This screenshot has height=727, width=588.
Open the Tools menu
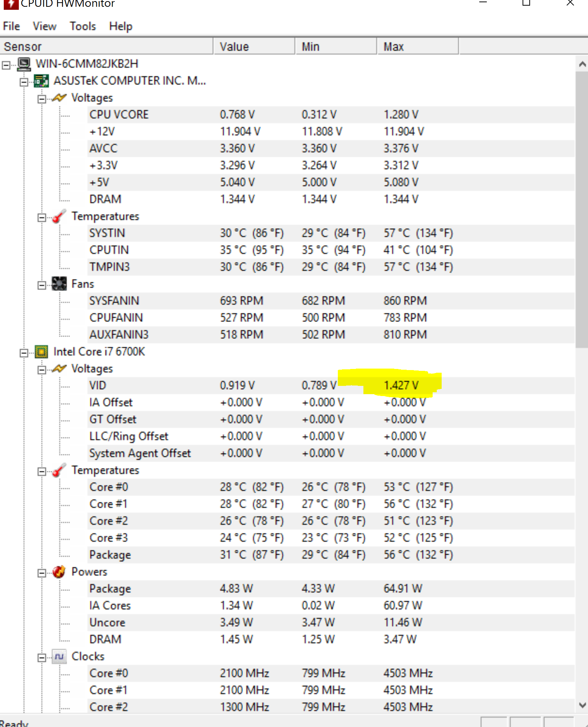click(x=83, y=26)
